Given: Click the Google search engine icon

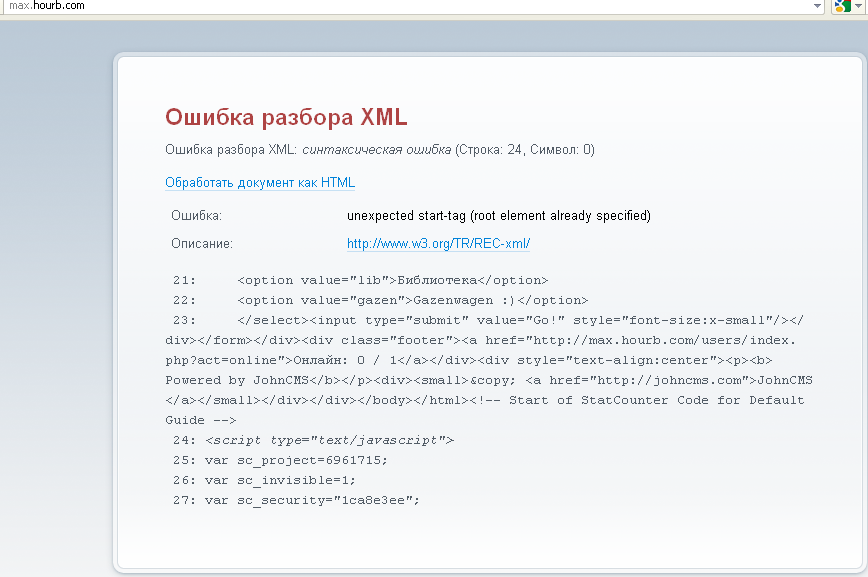Looking at the screenshot, I should pyautogui.click(x=842, y=6).
